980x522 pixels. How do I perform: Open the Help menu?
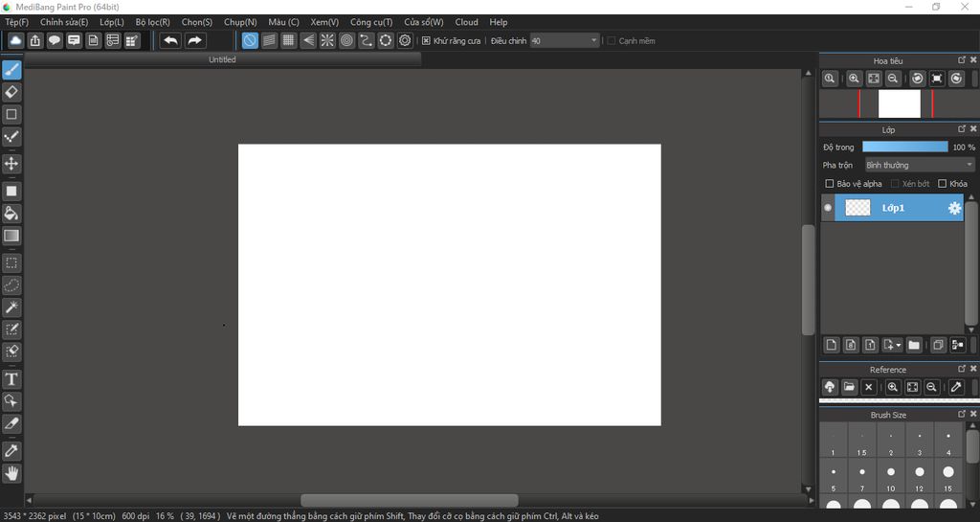coord(498,22)
